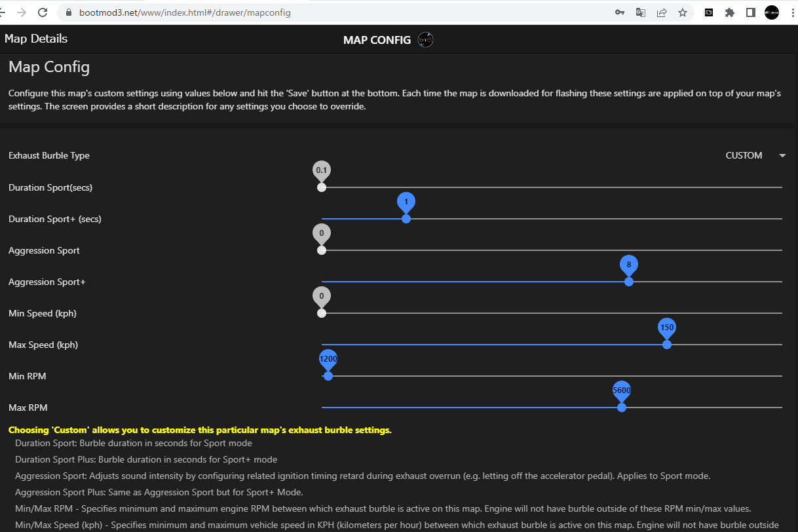Click the padlock site info icon
798x532 pixels.
[69, 12]
